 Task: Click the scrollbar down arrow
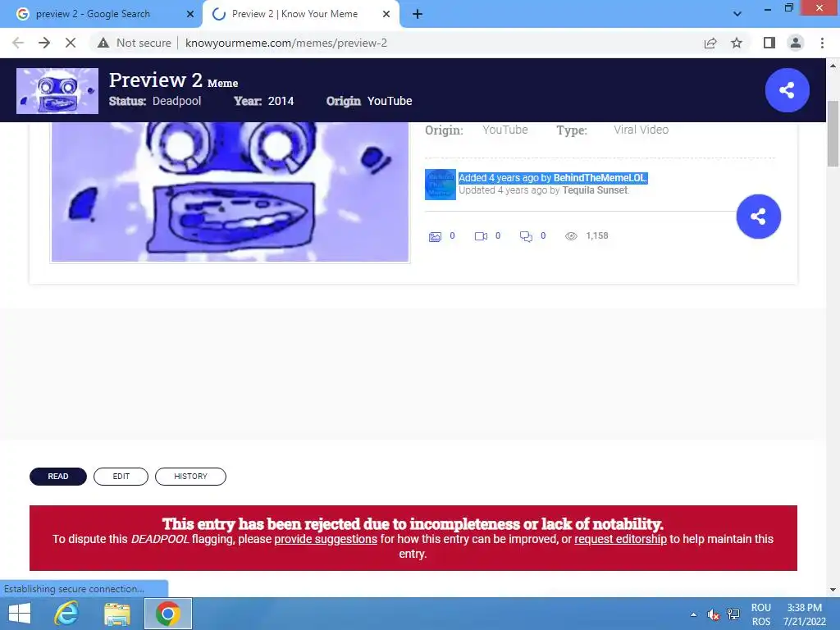pos(833,589)
